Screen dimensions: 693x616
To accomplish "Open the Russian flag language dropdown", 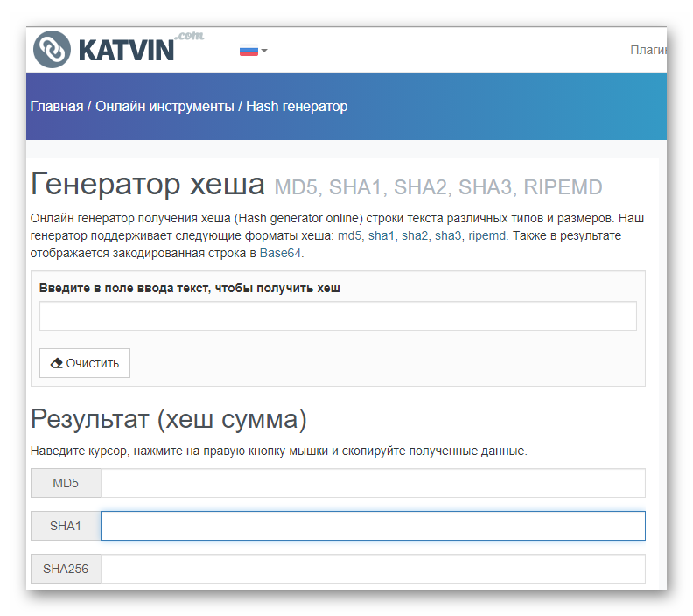I will [x=253, y=51].
